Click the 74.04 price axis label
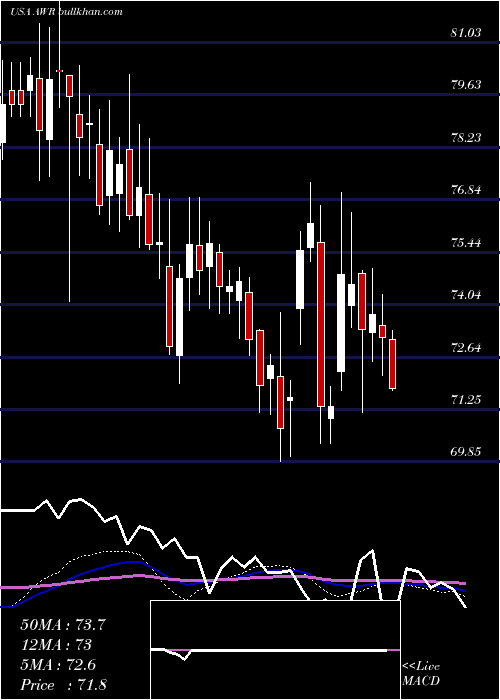Image resolution: width=500 pixels, height=700 pixels. click(466, 295)
